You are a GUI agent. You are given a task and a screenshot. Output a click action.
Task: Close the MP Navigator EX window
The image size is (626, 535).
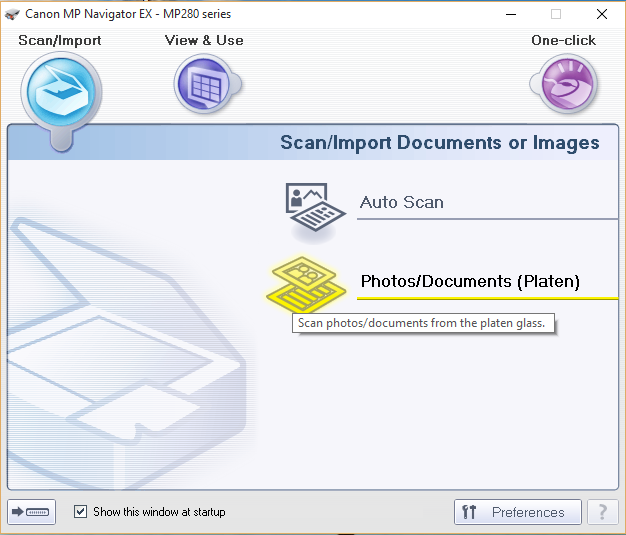602,14
